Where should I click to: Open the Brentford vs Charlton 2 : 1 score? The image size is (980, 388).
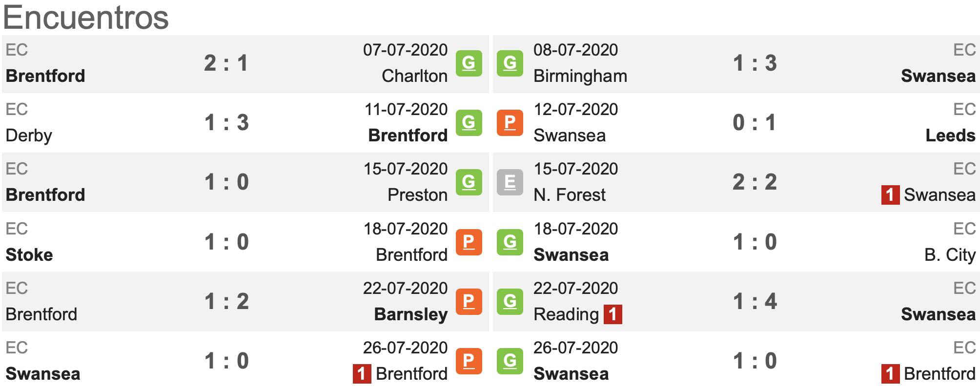point(226,63)
